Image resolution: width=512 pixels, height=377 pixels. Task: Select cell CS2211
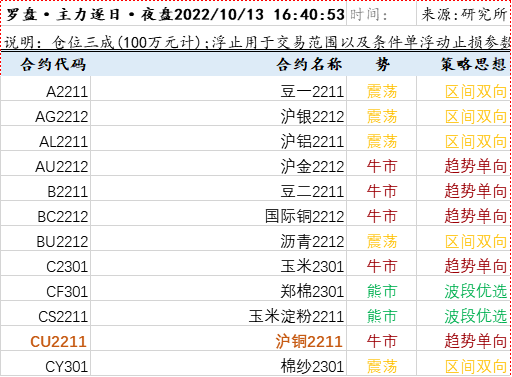[46, 313]
